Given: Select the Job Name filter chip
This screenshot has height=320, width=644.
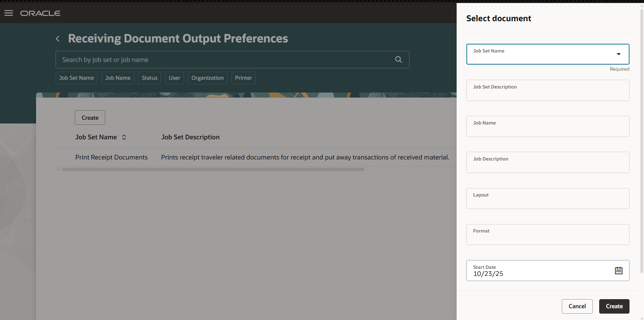Looking at the screenshot, I should pyautogui.click(x=118, y=78).
